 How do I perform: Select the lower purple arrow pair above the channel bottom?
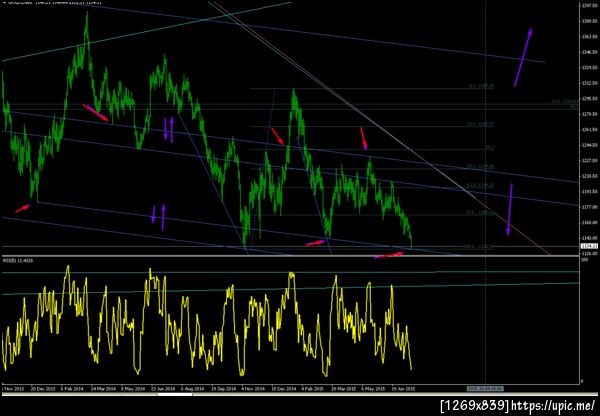point(158,217)
